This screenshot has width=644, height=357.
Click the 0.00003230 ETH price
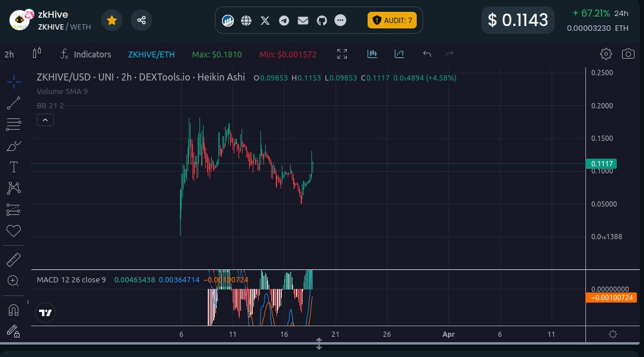pyautogui.click(x=598, y=28)
